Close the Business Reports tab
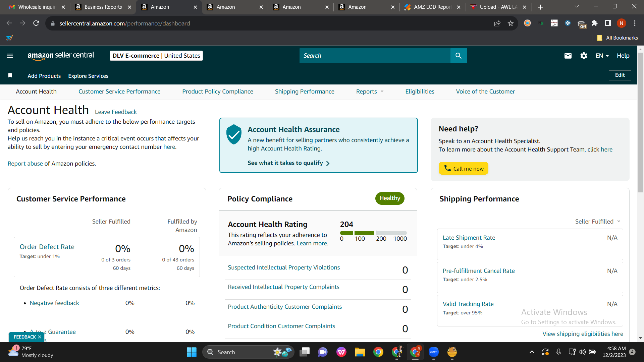644x362 pixels. click(x=129, y=7)
